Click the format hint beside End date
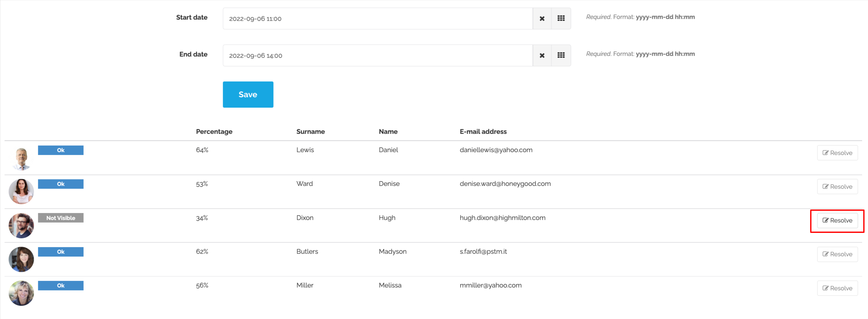868x319 pixels. point(640,54)
